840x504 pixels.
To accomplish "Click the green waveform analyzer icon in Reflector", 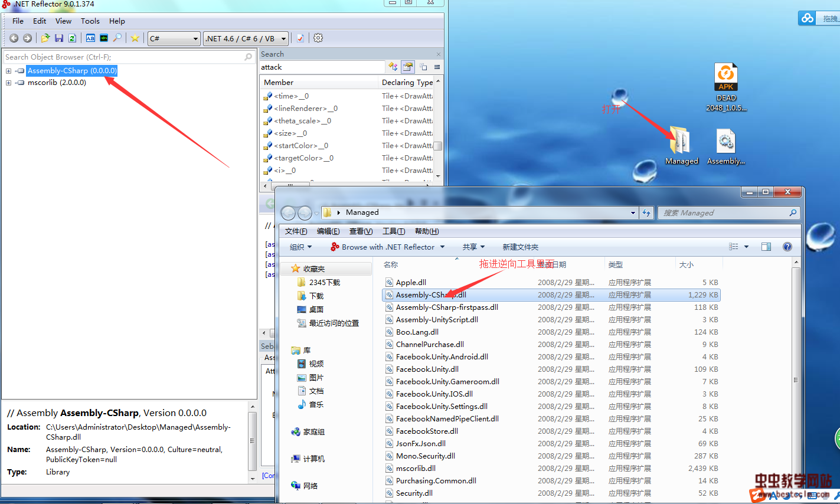I will 104,38.
